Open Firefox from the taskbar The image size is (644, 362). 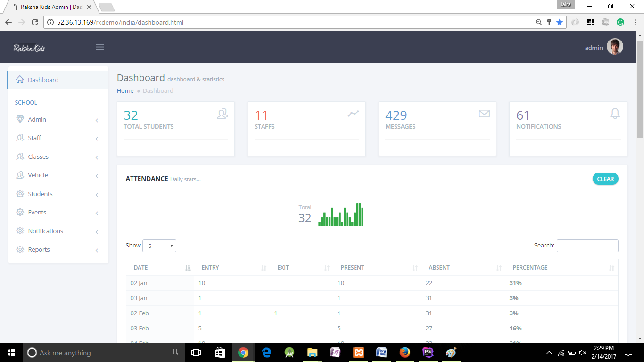[x=405, y=353]
